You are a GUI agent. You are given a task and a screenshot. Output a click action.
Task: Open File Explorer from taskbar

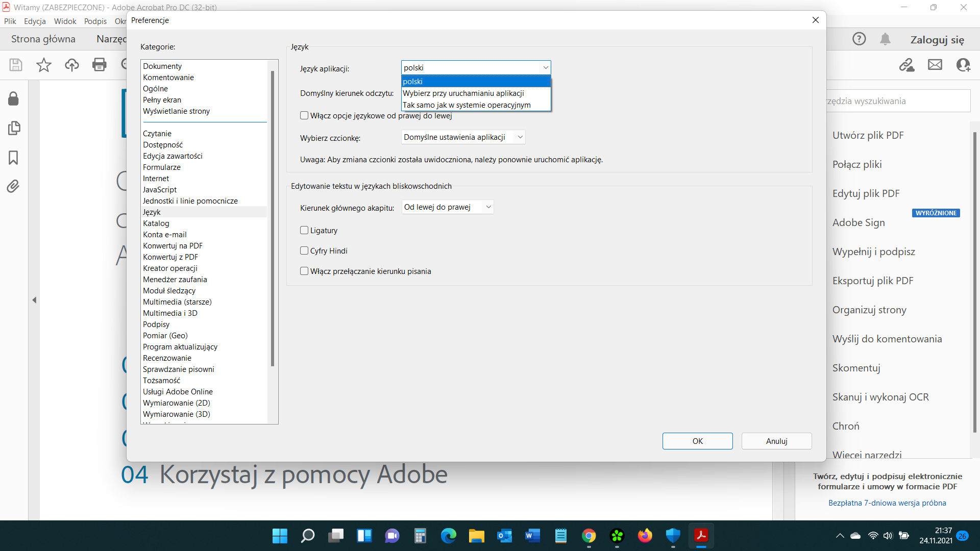477,536
